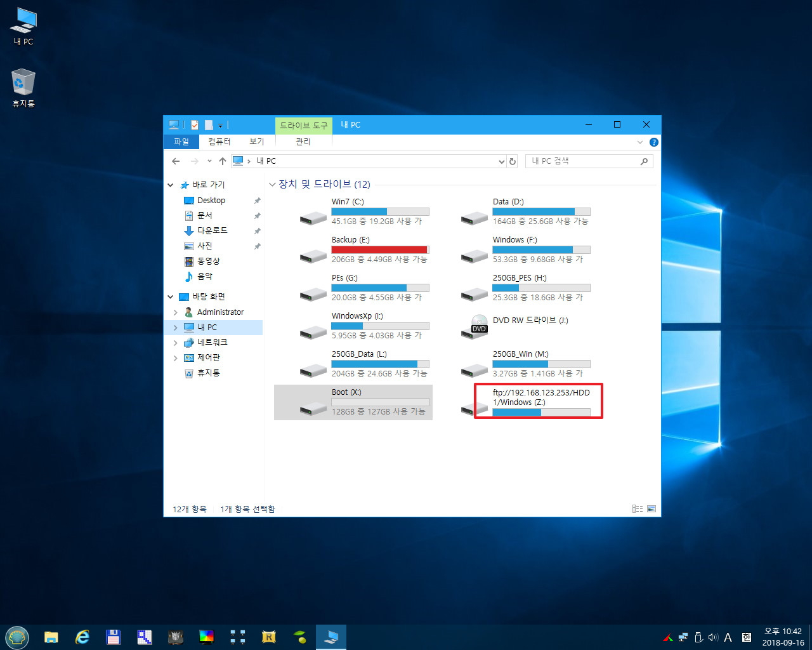Switch to large icons view in status bar
812x650 pixels.
coord(652,509)
